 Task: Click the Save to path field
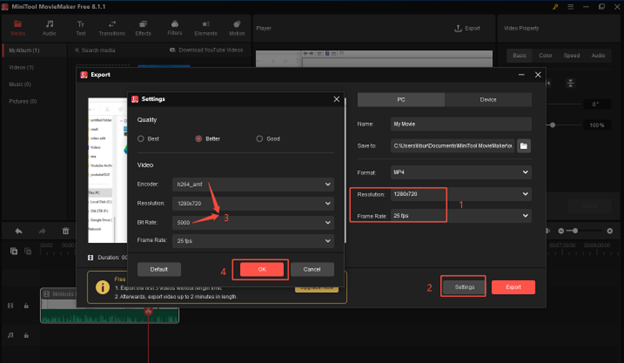[x=453, y=146]
